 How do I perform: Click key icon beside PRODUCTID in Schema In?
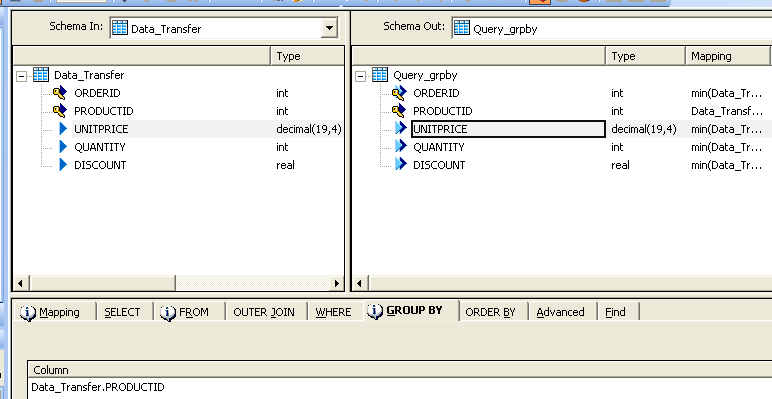pyautogui.click(x=60, y=111)
